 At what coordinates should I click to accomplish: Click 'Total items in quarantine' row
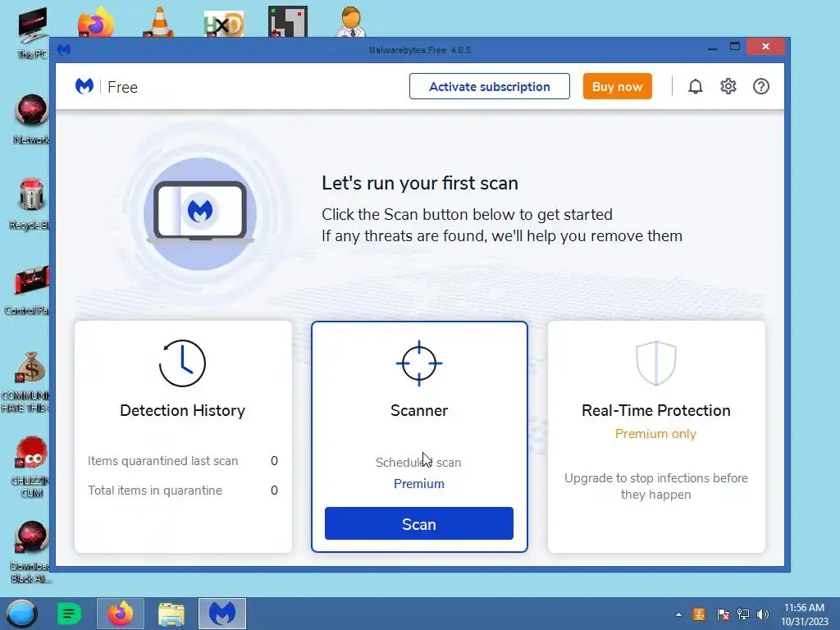[x=183, y=491]
